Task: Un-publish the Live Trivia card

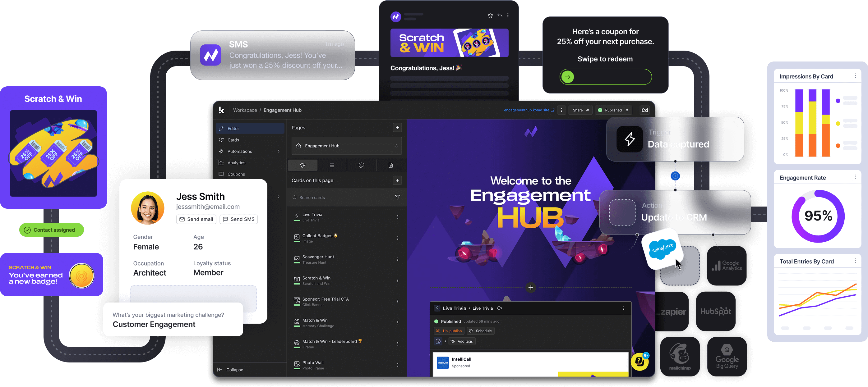Action: 449,331
